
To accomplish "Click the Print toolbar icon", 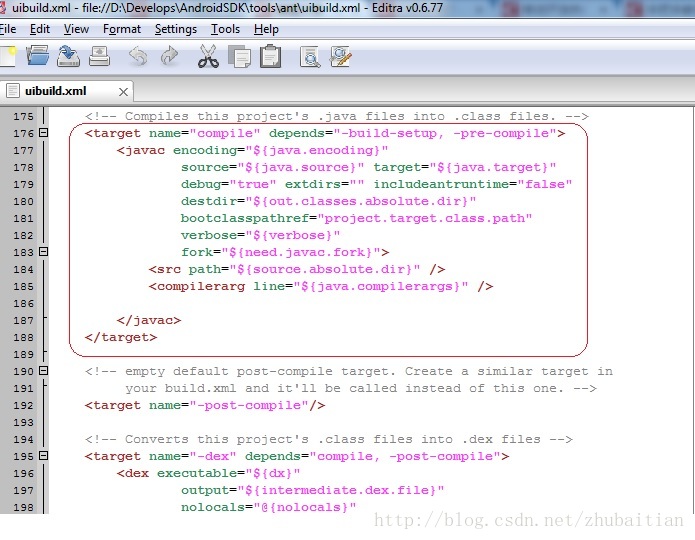I will [99, 56].
